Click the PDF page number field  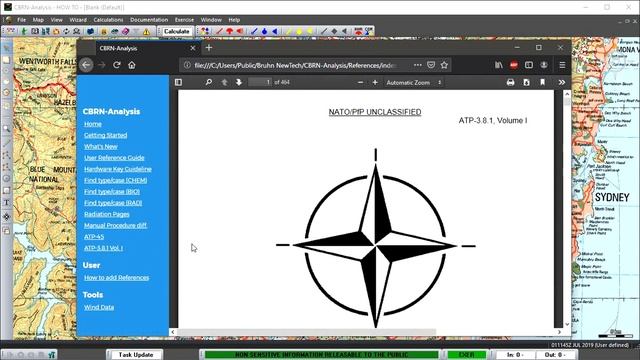(x=260, y=82)
